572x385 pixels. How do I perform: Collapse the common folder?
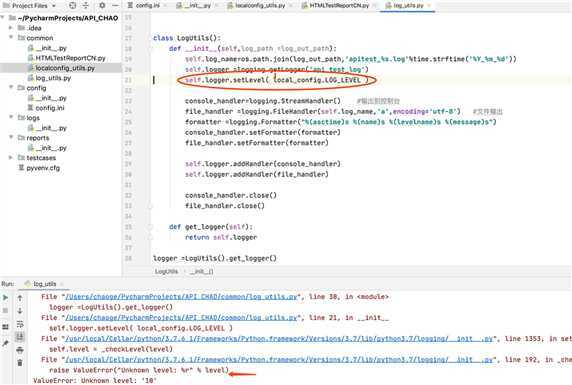pyautogui.click(x=11, y=38)
